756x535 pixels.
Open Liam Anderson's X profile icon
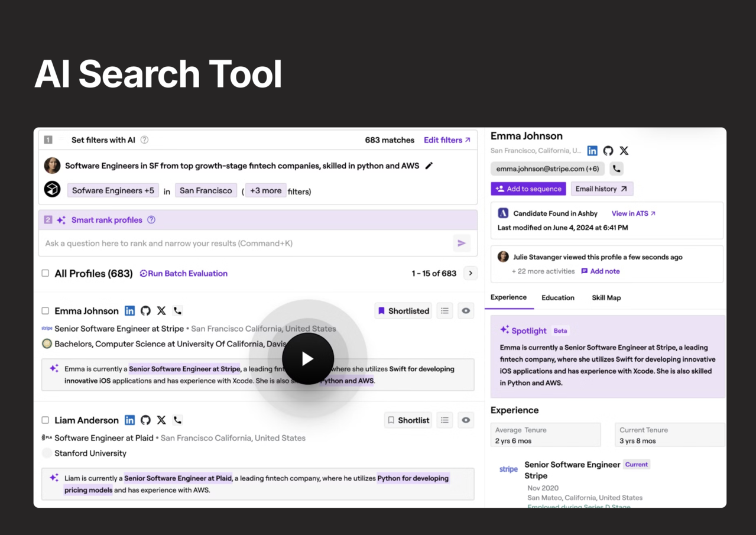click(161, 420)
